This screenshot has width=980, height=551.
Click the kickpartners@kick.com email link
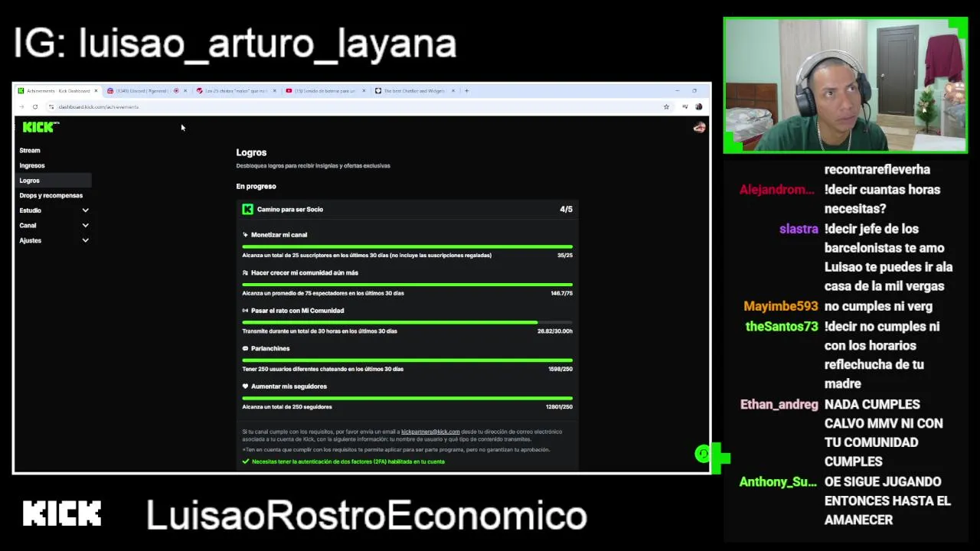point(430,432)
